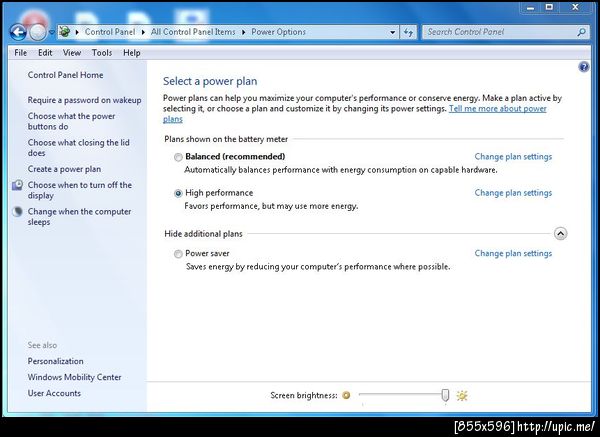Click the bright sun icon
The image size is (600, 437).
pos(462,395)
